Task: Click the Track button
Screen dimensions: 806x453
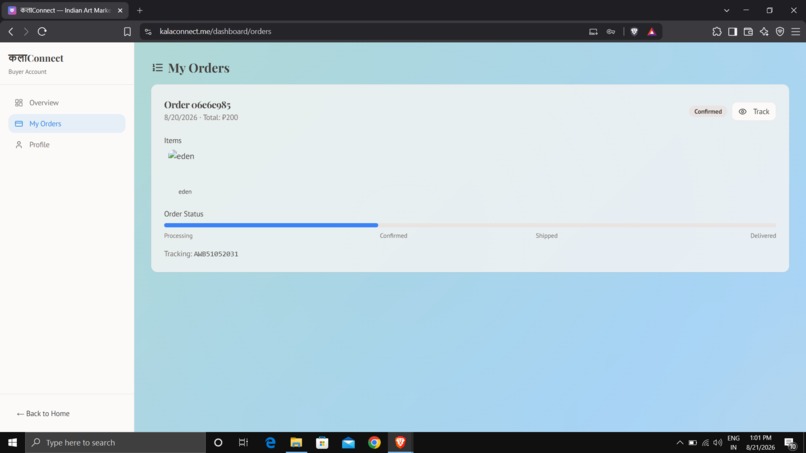Action: 754,112
